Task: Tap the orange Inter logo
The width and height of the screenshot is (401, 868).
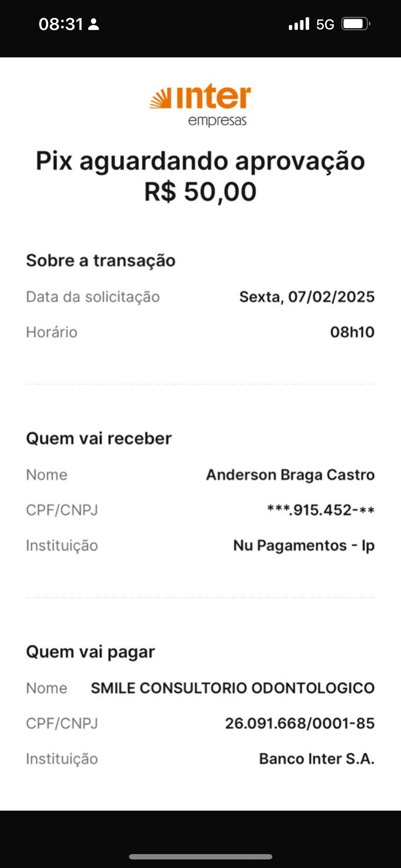Action: point(200,104)
